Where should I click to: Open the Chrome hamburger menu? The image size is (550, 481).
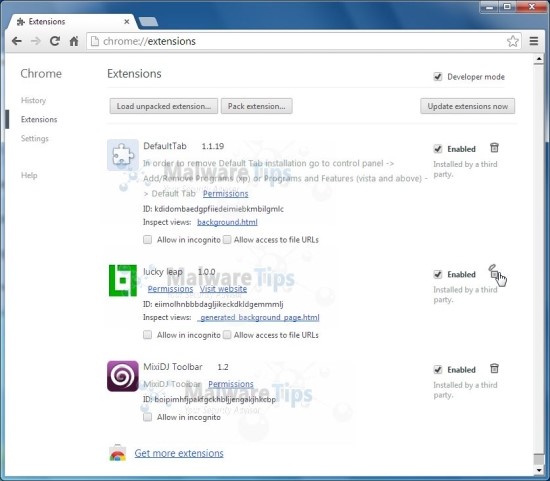(x=534, y=41)
